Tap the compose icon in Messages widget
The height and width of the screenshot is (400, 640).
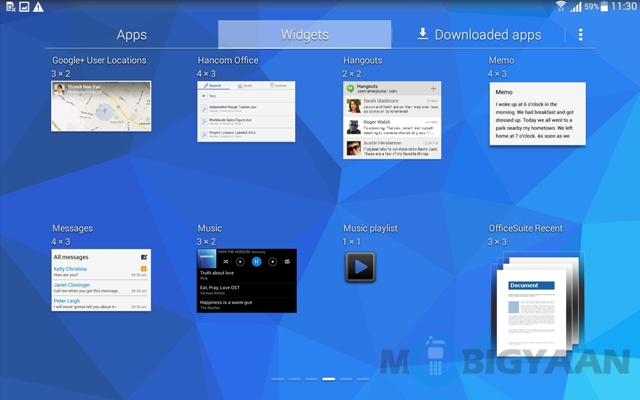pos(144,257)
